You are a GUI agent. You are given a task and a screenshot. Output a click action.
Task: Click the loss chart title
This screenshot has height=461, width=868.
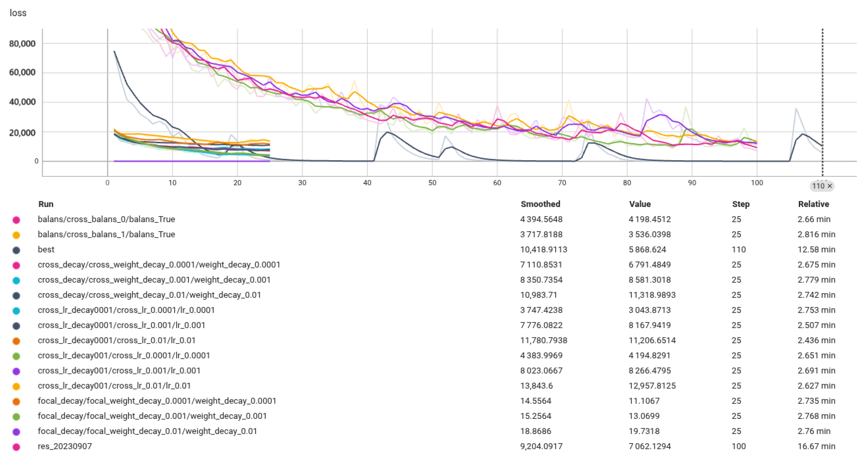coord(18,13)
